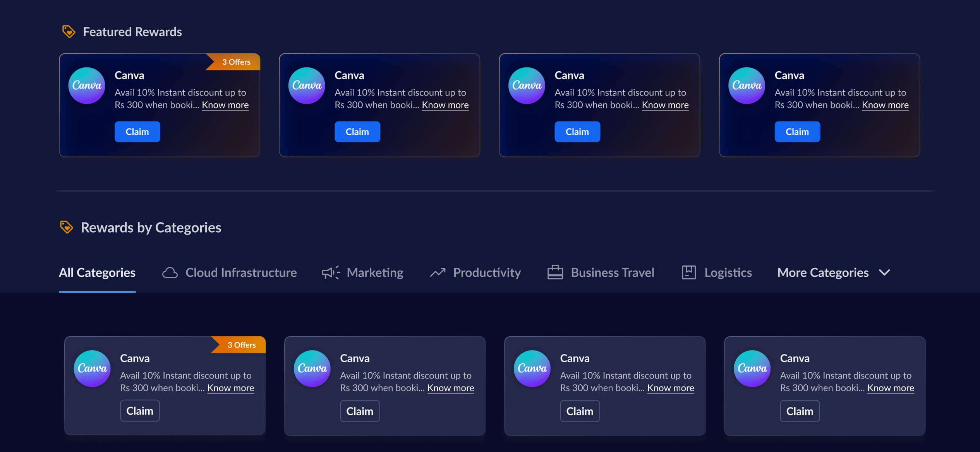Open Know more on third Featured Rewards card
980x452 pixels.
(665, 105)
